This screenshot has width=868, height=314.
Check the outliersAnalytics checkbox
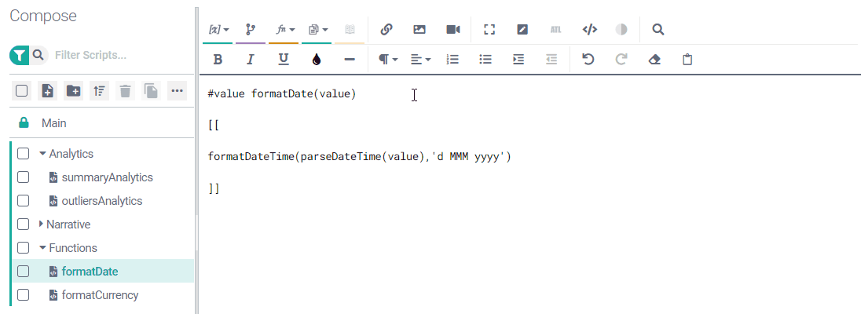[x=23, y=201]
